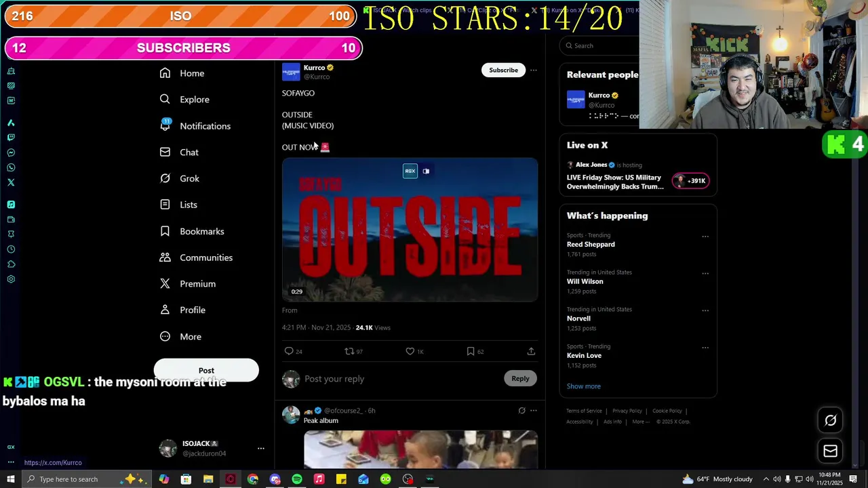This screenshot has height=488, width=868.
Task: Open Twitch in the Opera GX sidebar
Action: click(11, 138)
